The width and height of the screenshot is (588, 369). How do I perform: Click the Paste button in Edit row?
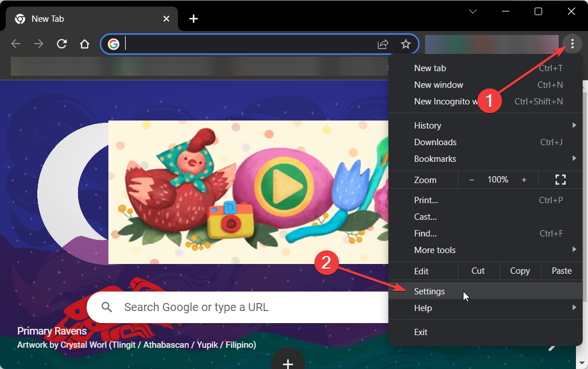pos(562,271)
